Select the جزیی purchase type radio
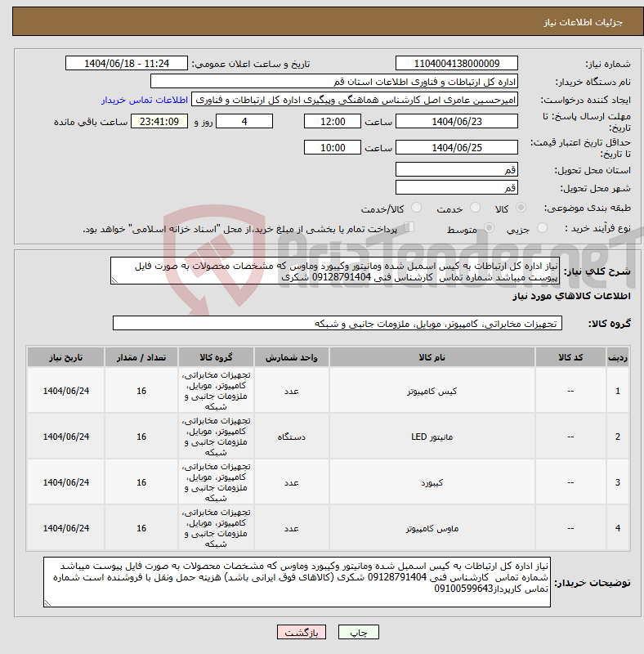 point(542,228)
